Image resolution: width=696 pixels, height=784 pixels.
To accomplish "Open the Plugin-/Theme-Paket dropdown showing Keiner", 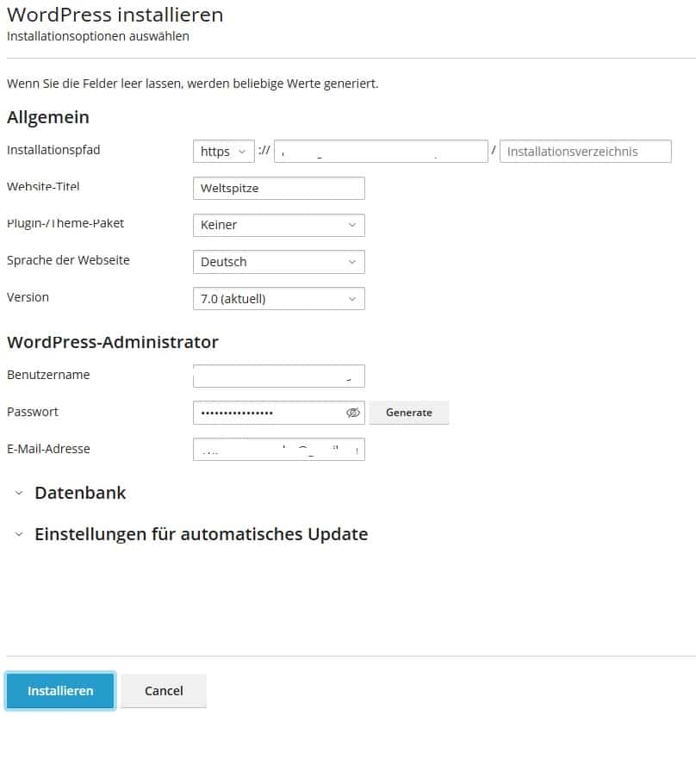I will click(x=279, y=225).
